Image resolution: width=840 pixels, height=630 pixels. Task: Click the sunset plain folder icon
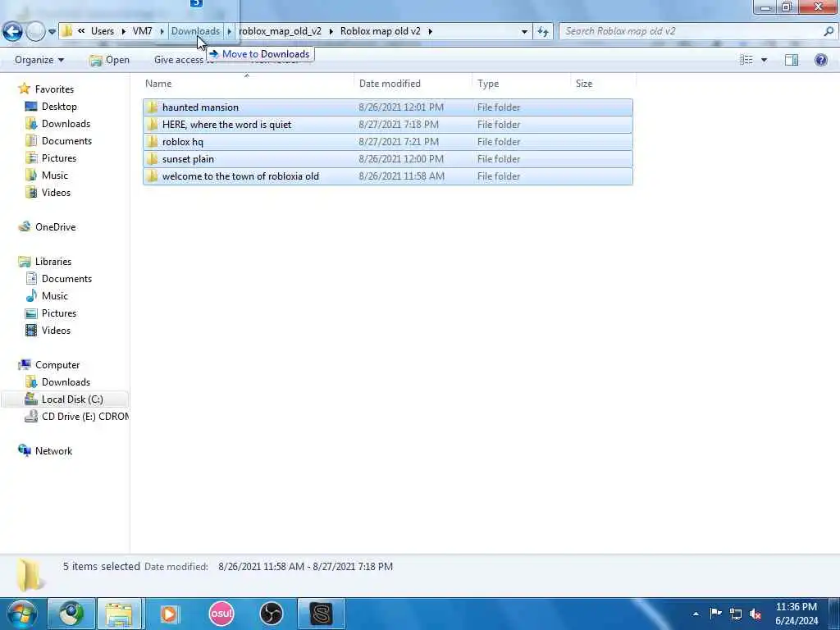coord(152,159)
